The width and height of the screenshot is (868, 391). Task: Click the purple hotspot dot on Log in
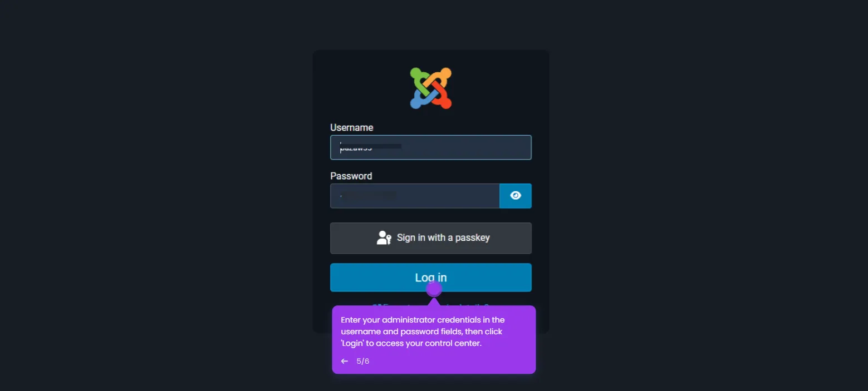point(434,289)
